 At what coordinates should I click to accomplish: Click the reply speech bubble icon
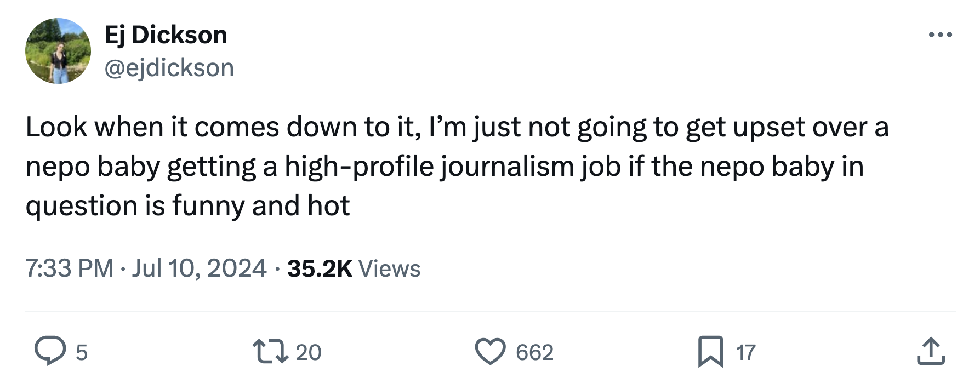(x=50, y=352)
